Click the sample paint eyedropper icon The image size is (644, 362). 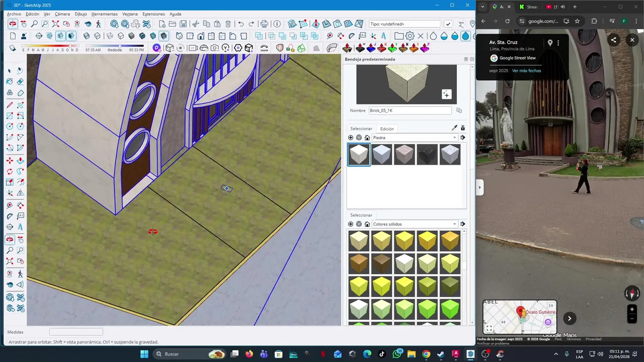click(454, 128)
